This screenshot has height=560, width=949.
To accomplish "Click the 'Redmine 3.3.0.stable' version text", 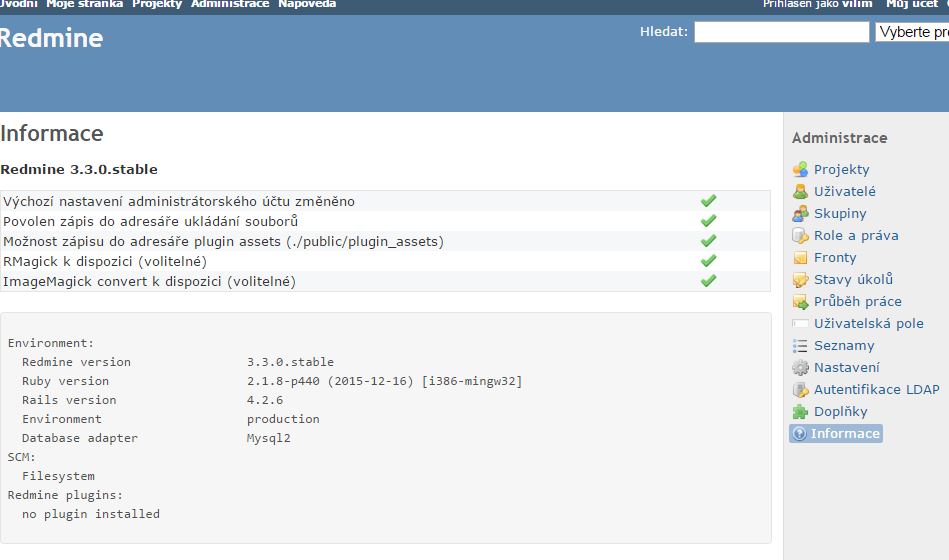I will click(x=79, y=170).
